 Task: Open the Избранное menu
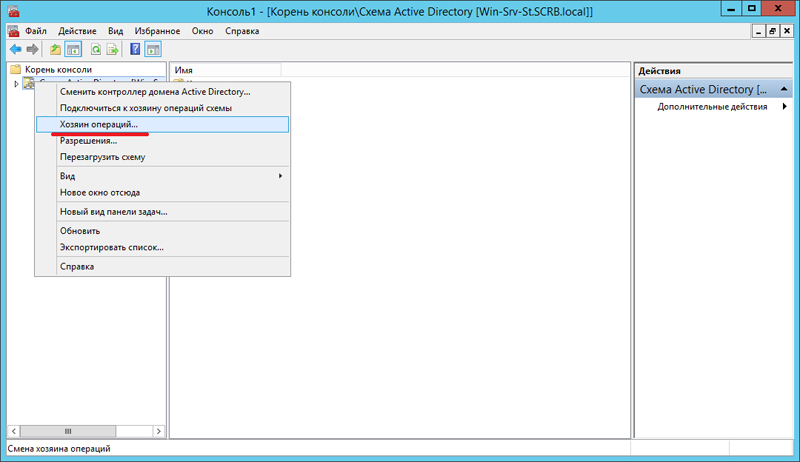click(157, 31)
